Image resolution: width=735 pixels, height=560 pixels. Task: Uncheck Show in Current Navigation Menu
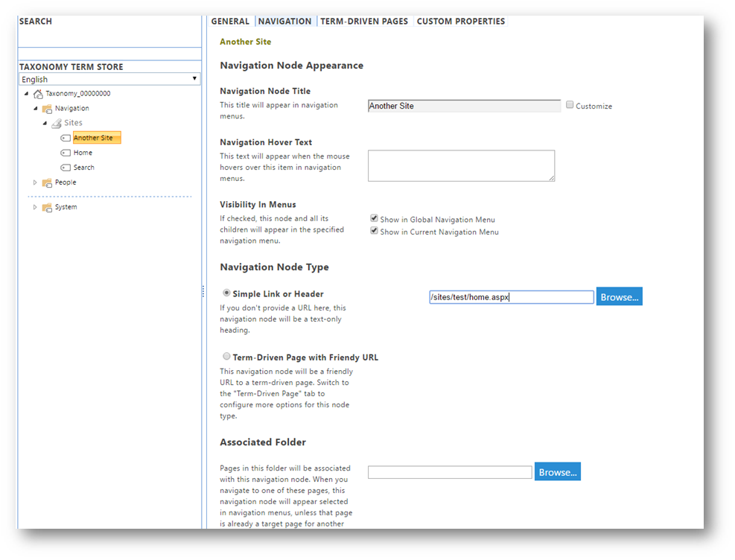(374, 231)
